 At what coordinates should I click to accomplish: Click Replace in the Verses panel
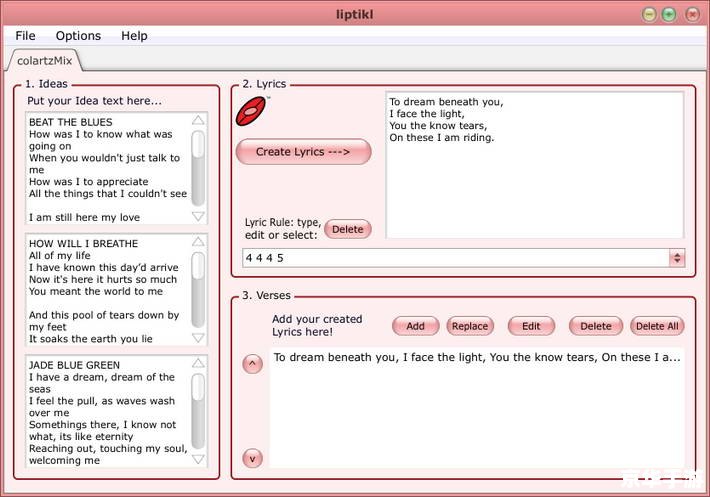click(469, 326)
